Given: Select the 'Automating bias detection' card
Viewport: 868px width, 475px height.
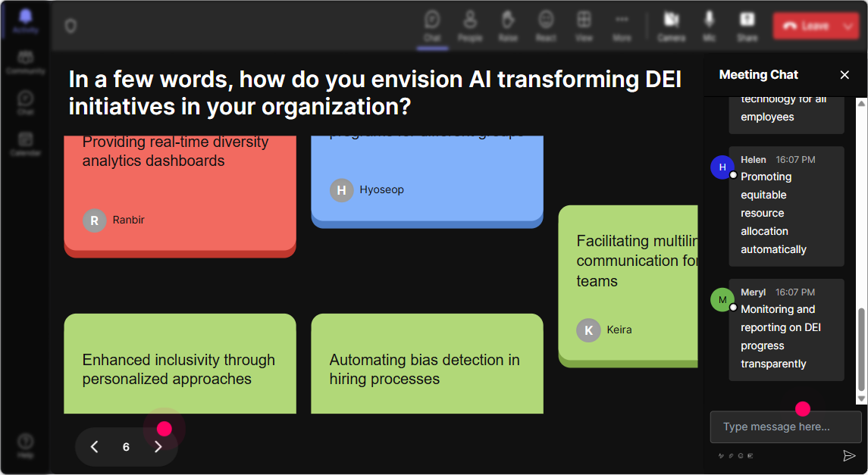Looking at the screenshot, I should tap(427, 364).
